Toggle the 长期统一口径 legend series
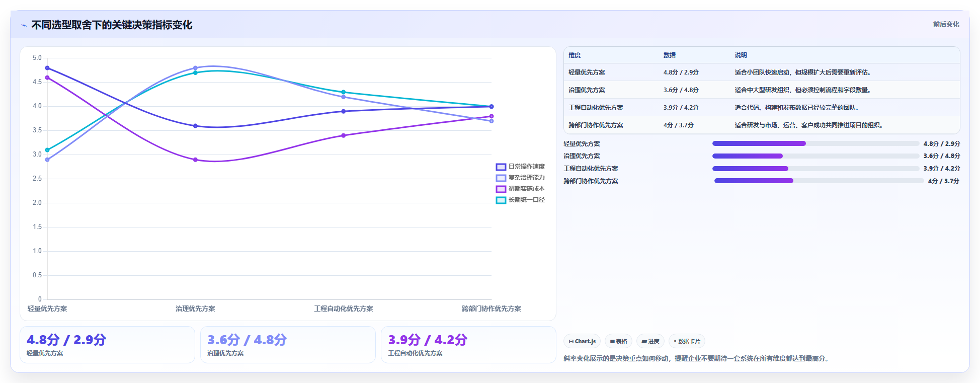 [520, 200]
